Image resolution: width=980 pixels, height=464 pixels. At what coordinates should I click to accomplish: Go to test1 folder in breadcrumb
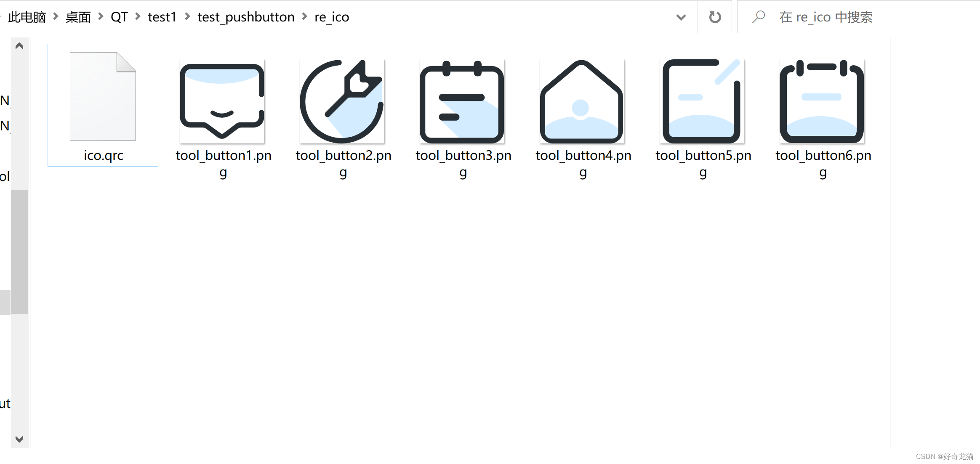[162, 17]
